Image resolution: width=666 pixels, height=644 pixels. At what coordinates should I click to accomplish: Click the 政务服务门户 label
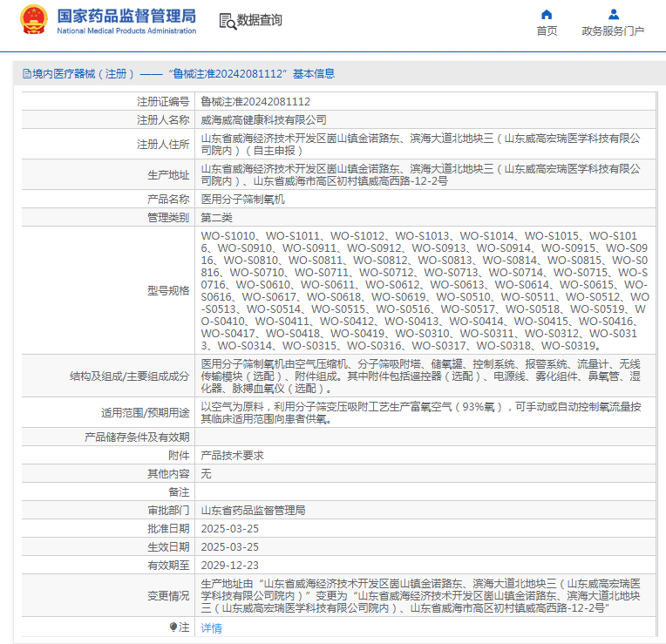pos(613,31)
